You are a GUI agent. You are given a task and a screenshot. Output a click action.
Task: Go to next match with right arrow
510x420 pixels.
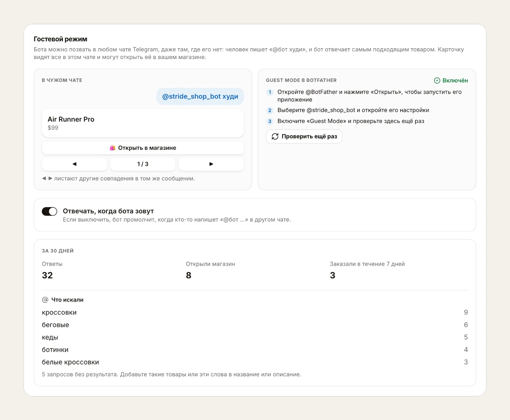(x=211, y=164)
